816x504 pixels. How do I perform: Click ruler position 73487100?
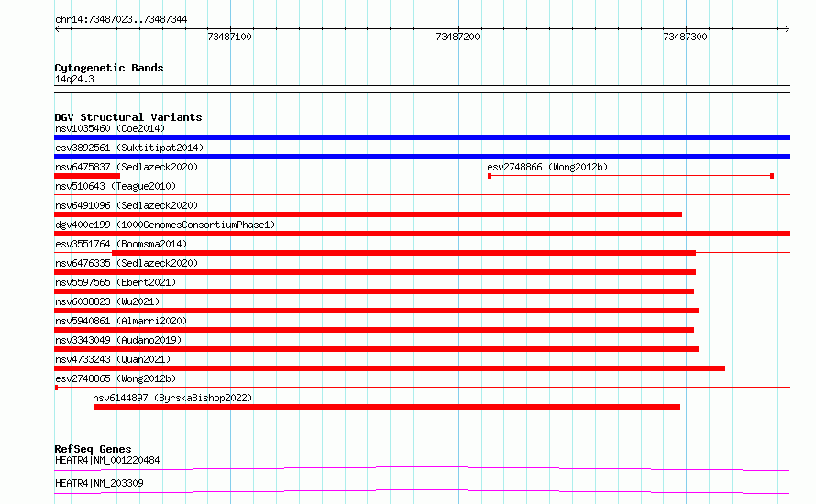229,37
